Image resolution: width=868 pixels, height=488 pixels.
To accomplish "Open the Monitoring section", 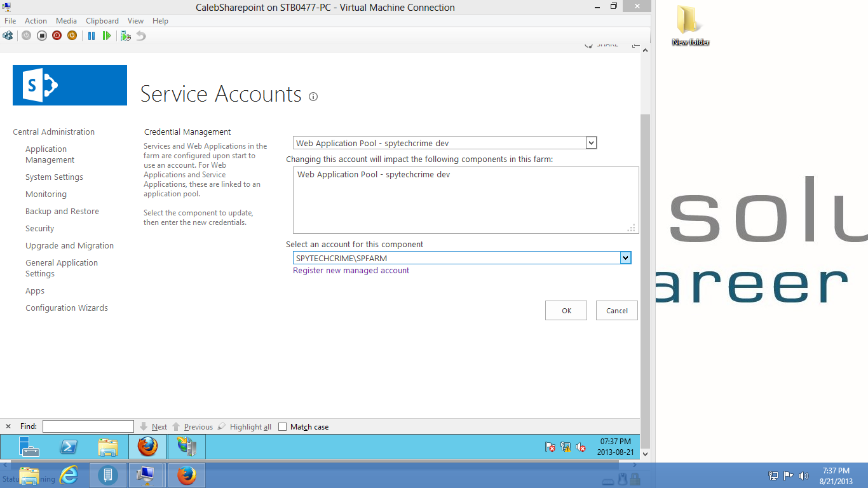I will tap(46, 194).
